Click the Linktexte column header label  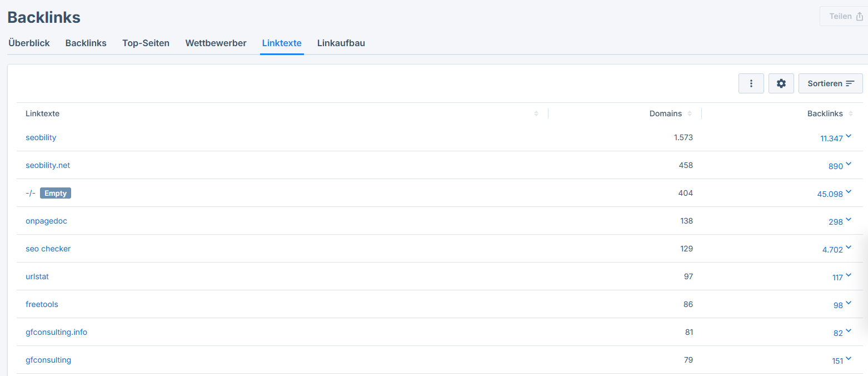click(42, 113)
